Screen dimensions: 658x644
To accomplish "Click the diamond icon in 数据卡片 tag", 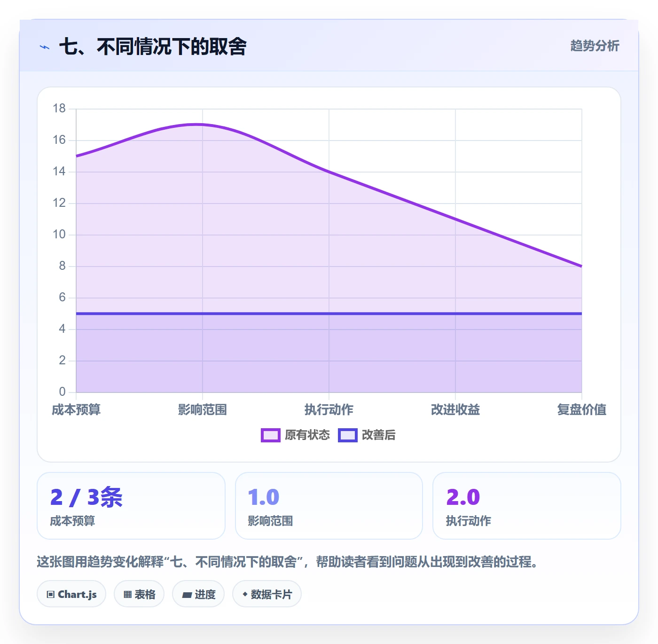I will coord(245,594).
